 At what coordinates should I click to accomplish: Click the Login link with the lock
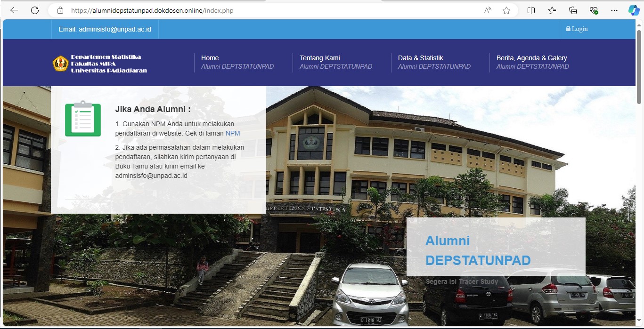pos(577,29)
